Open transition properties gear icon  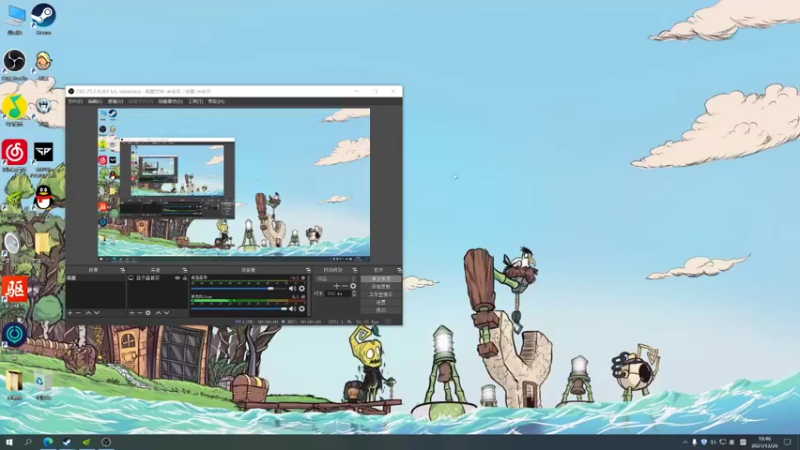(353, 286)
